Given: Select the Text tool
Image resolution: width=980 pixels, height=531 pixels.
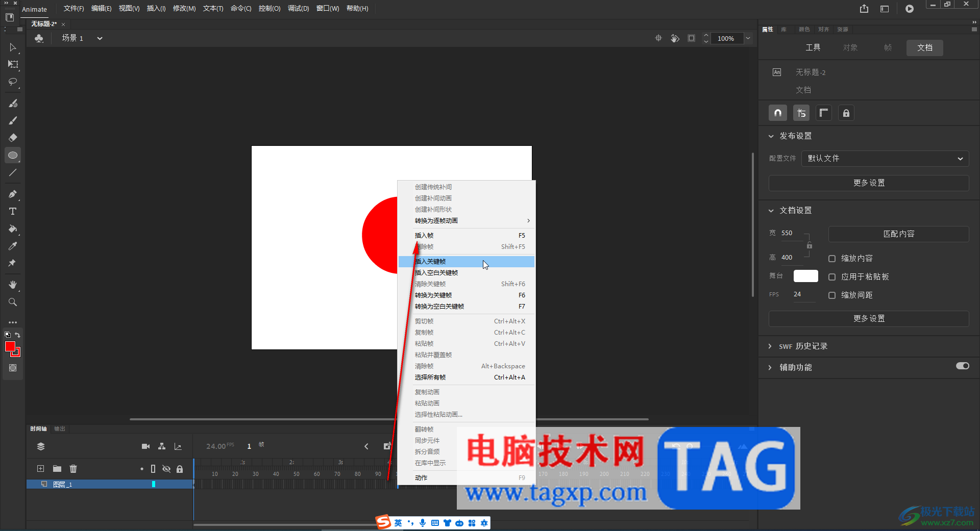Looking at the screenshot, I should 13,211.
